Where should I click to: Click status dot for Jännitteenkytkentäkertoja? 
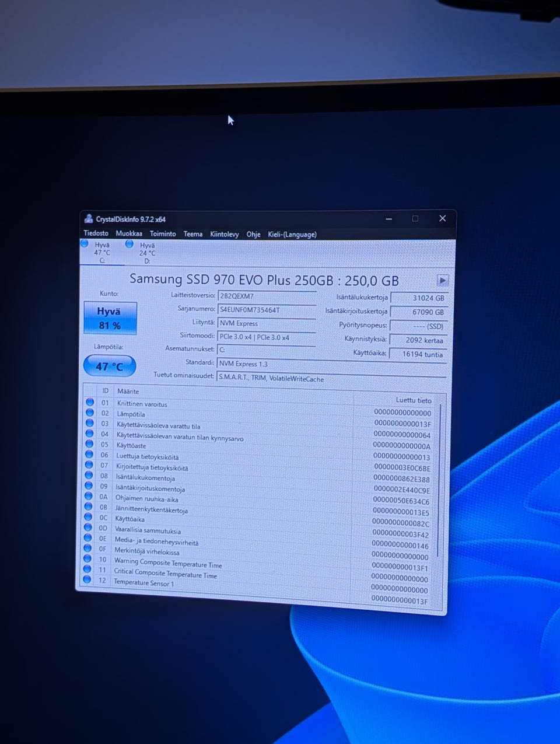click(x=88, y=507)
